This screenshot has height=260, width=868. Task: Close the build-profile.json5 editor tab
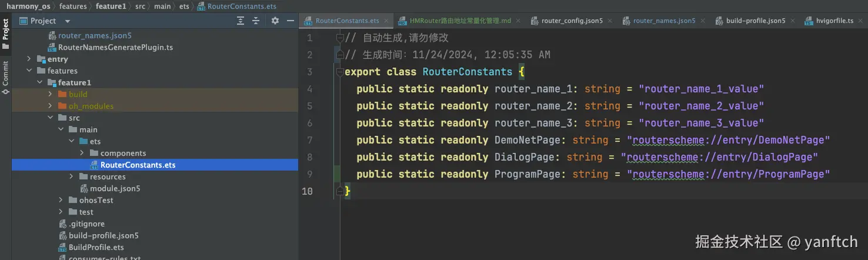coord(792,21)
